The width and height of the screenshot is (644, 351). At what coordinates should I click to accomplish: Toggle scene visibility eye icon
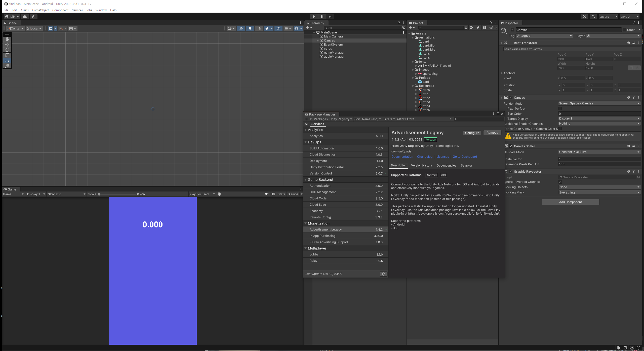pos(278,28)
